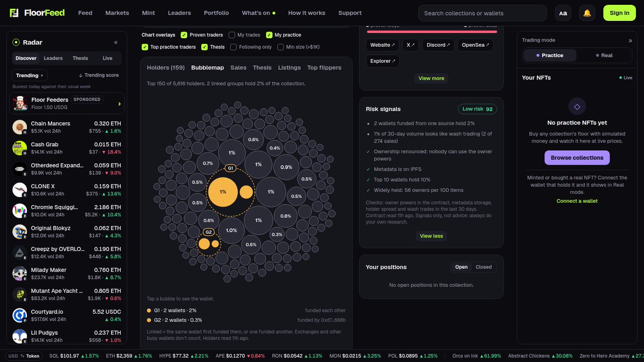Open the Listings tab
The height and width of the screenshot is (362, 644).
(x=289, y=68)
